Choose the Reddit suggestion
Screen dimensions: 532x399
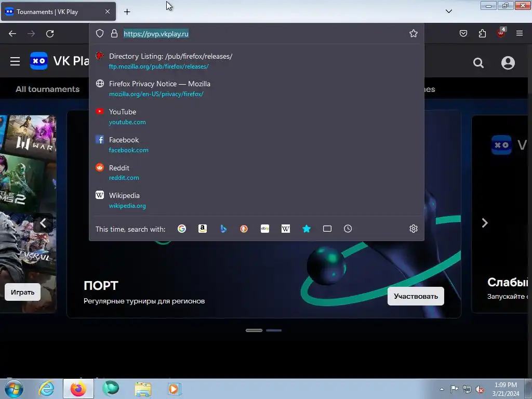(257, 172)
